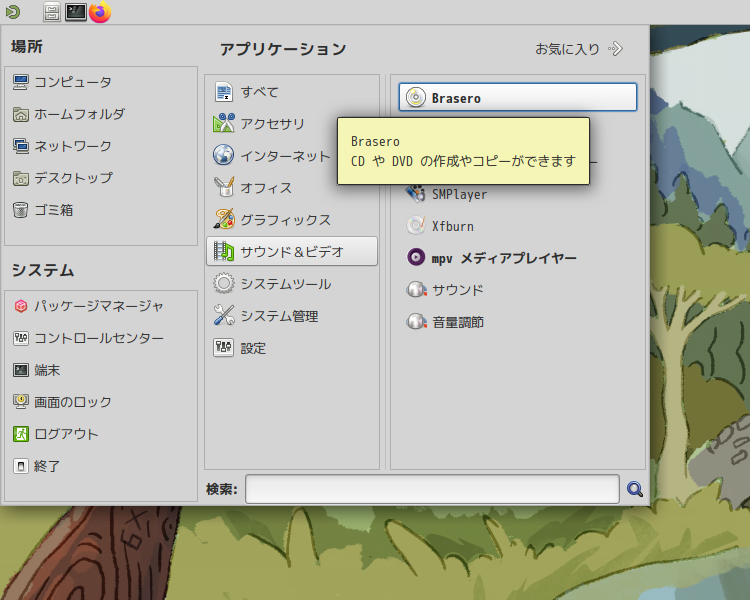The height and width of the screenshot is (600, 750).
Task: Launch SMPlayer from the list
Action: click(518, 194)
